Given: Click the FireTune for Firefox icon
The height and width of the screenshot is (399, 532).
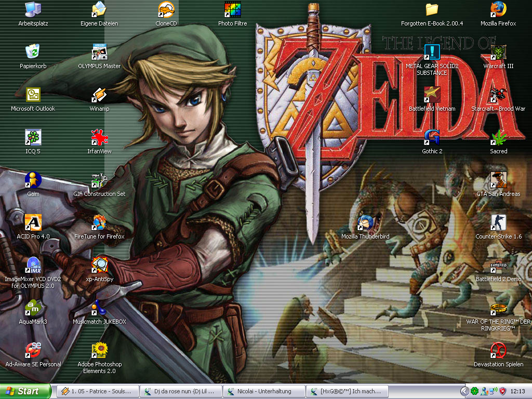Looking at the screenshot, I should point(99,222).
